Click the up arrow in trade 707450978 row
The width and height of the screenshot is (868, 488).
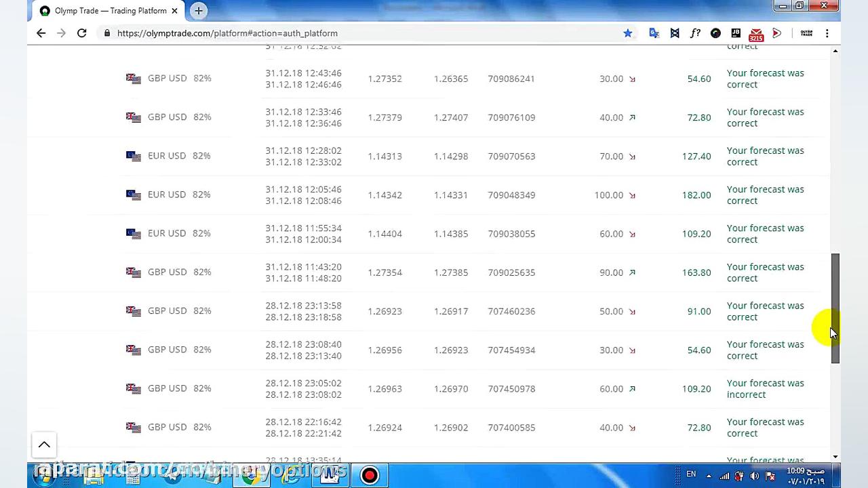pos(632,389)
